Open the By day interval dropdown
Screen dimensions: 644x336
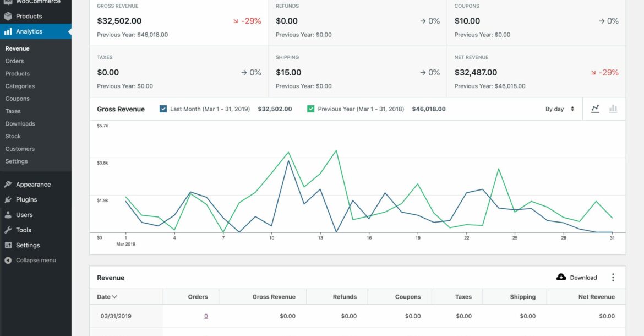(560, 109)
